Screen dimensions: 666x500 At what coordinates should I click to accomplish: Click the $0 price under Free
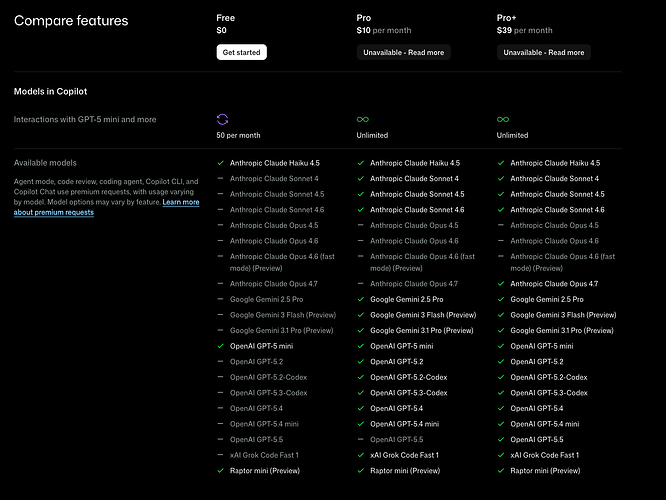(x=221, y=30)
